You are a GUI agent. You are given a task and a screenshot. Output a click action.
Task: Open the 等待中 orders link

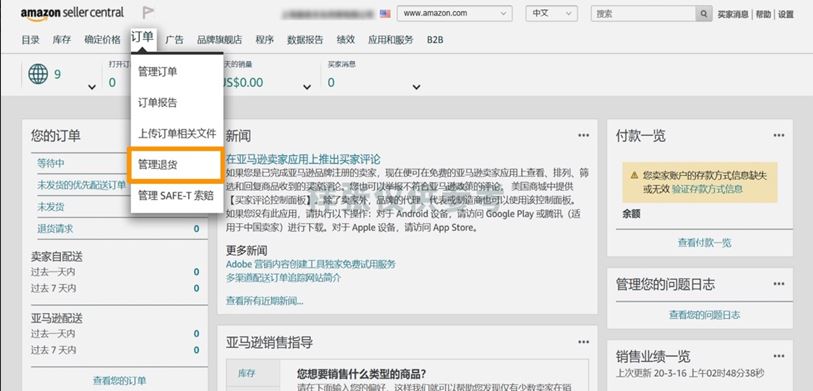pyautogui.click(x=50, y=163)
